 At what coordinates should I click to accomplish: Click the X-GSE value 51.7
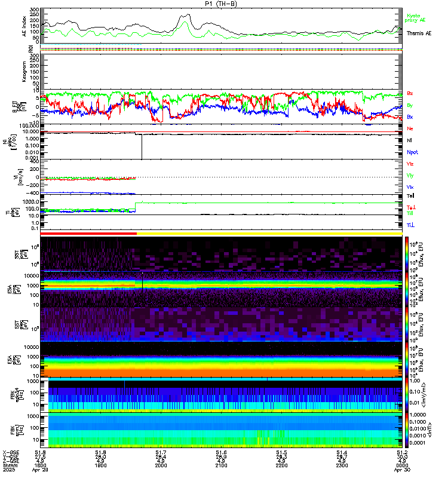coord(161,452)
